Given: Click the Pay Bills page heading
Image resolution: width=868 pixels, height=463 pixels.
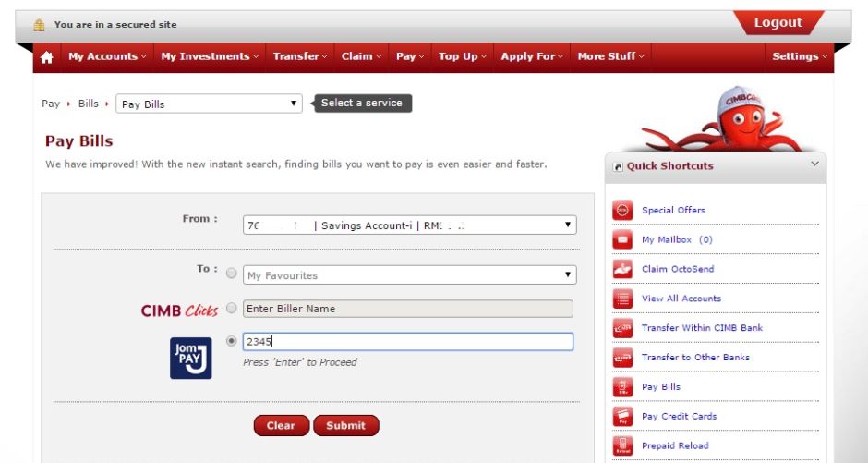Looking at the screenshot, I should [x=79, y=141].
